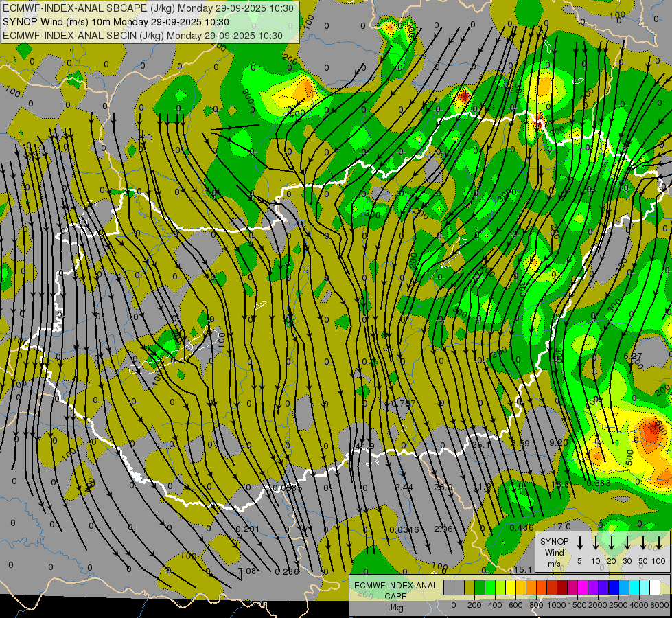Click the 2000 tick label on CAPE legend

point(597,605)
